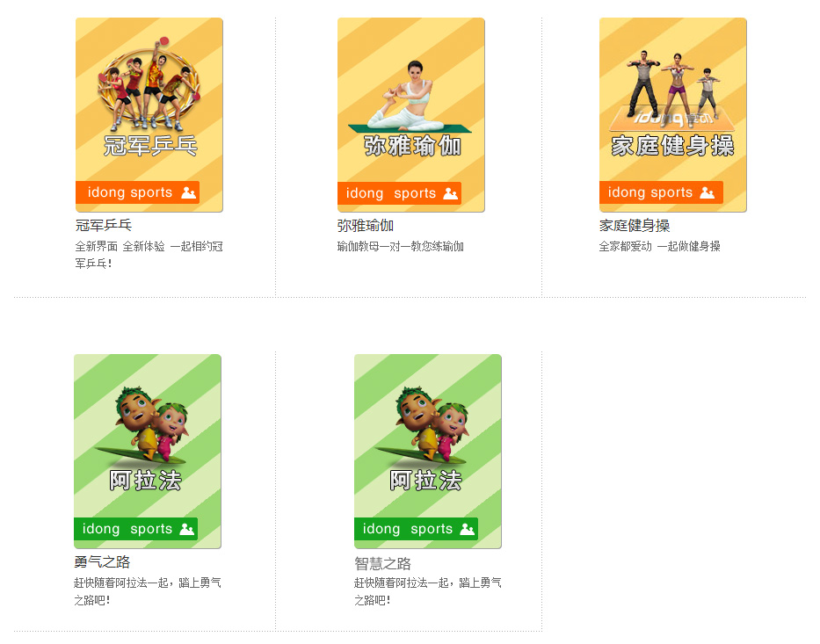Click the green idong sports banner on 智慧之路
Viewport: 820px width, 644px height.
pos(416,529)
